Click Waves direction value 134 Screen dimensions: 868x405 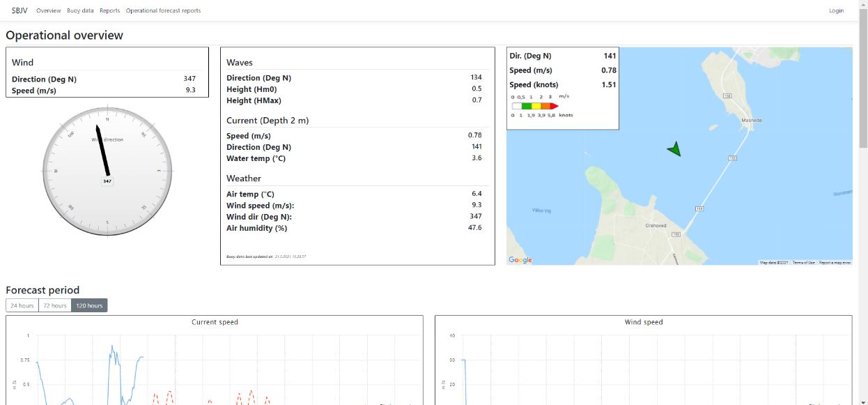click(476, 77)
